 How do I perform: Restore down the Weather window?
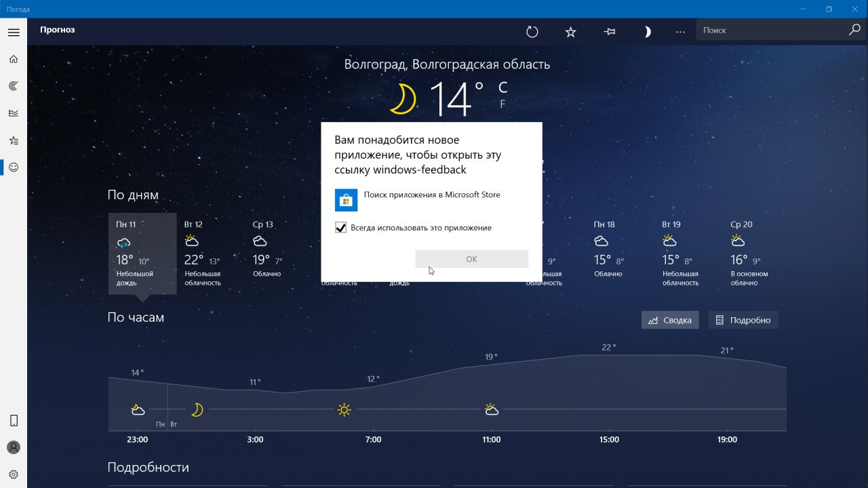point(829,9)
